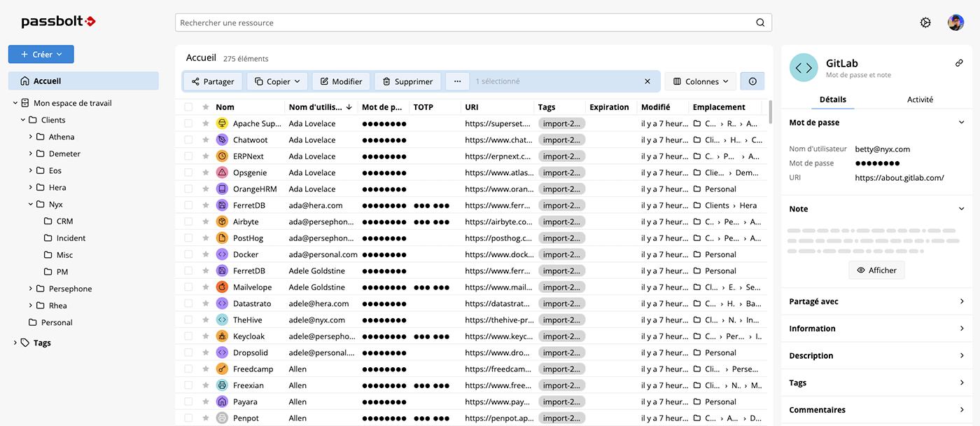Check the Keycloak row checkbox
Image resolution: width=980 pixels, height=426 pixels.
[x=188, y=336]
